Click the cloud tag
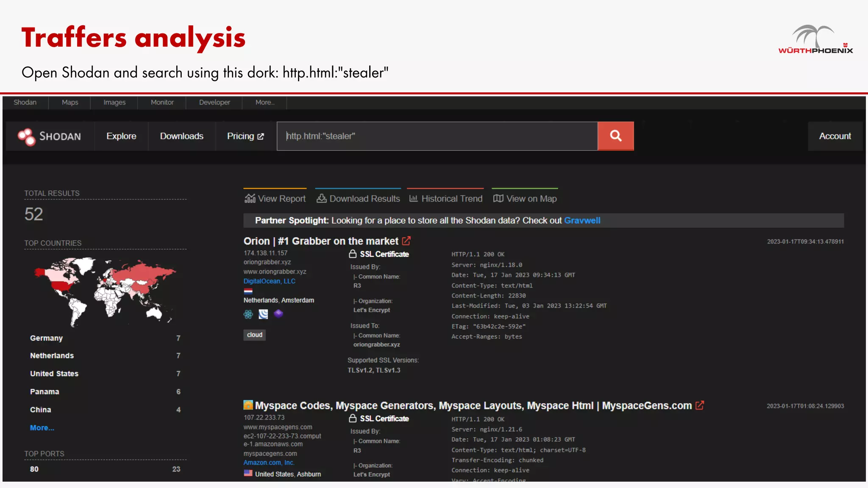Viewport: 868px width, 488px height. point(255,335)
